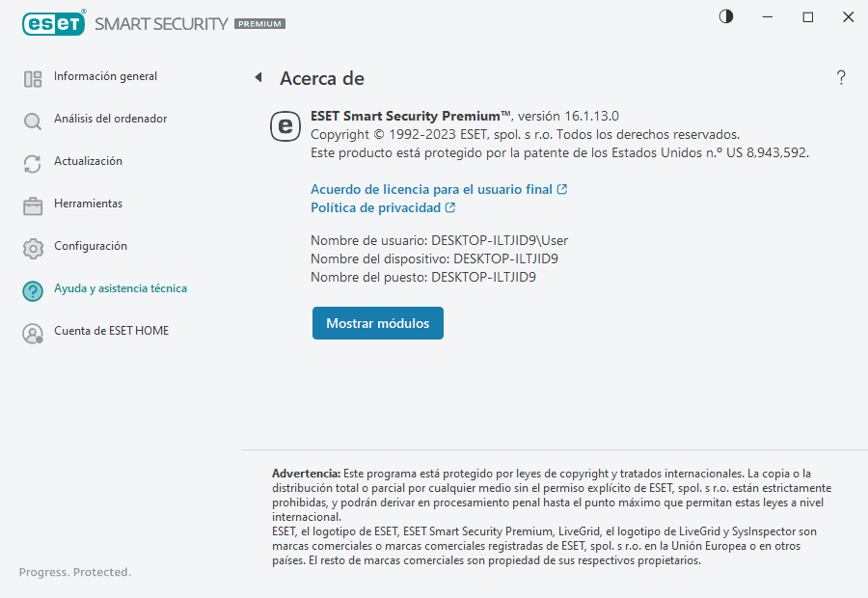
Task: Click the Configuración gear icon
Action: coord(33,249)
